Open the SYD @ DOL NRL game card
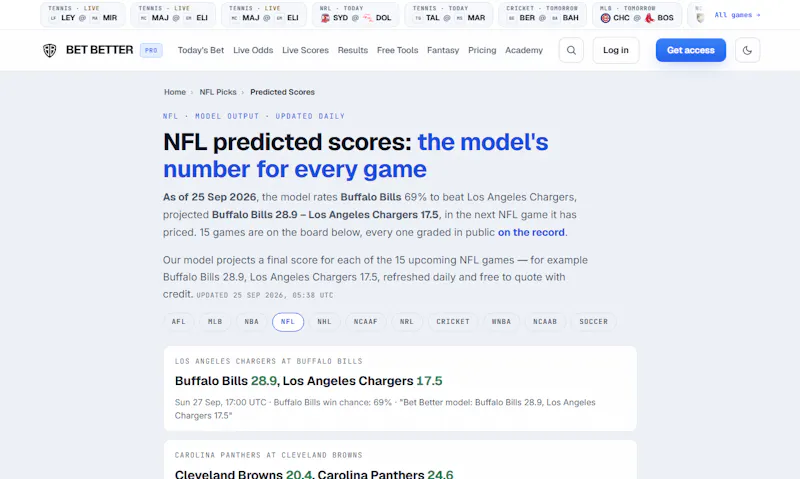800x479 pixels. pyautogui.click(x=356, y=14)
